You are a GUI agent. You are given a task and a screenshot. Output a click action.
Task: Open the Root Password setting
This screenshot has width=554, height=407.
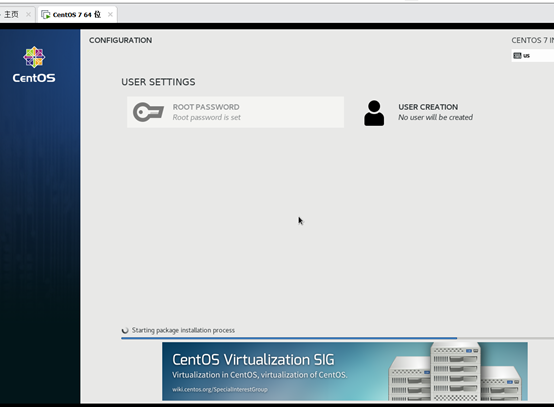[235, 112]
